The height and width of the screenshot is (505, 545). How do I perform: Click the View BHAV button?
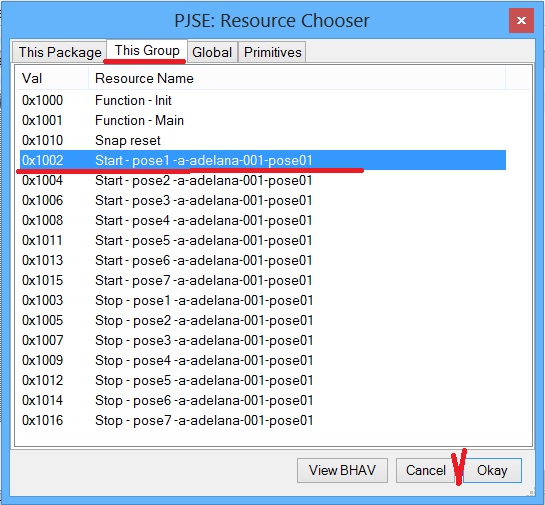tap(342, 470)
